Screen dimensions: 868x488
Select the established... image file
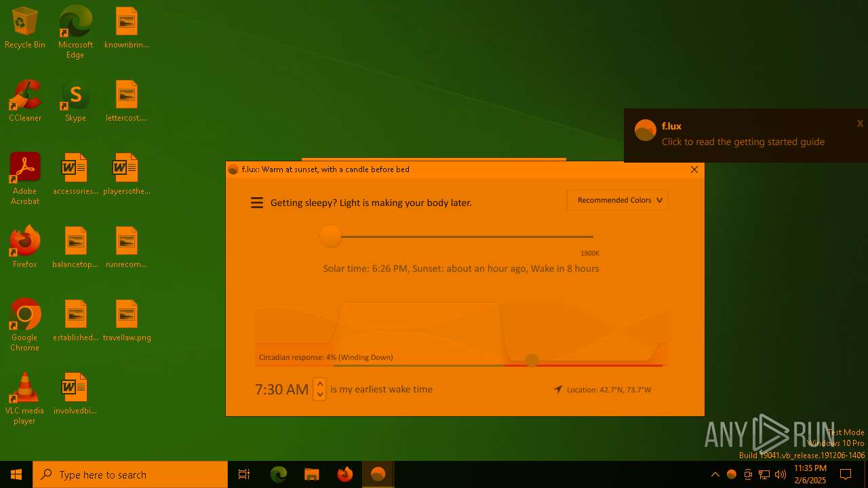(x=75, y=321)
